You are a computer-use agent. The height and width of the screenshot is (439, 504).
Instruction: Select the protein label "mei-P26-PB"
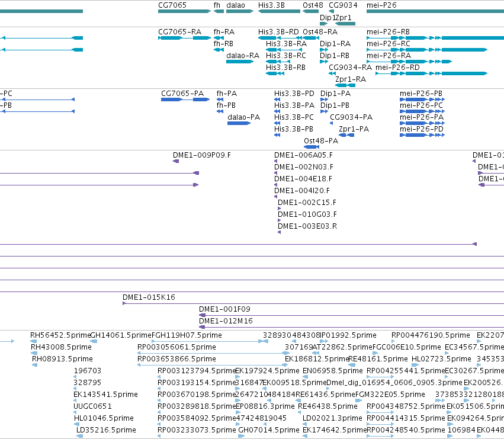[x=420, y=94]
